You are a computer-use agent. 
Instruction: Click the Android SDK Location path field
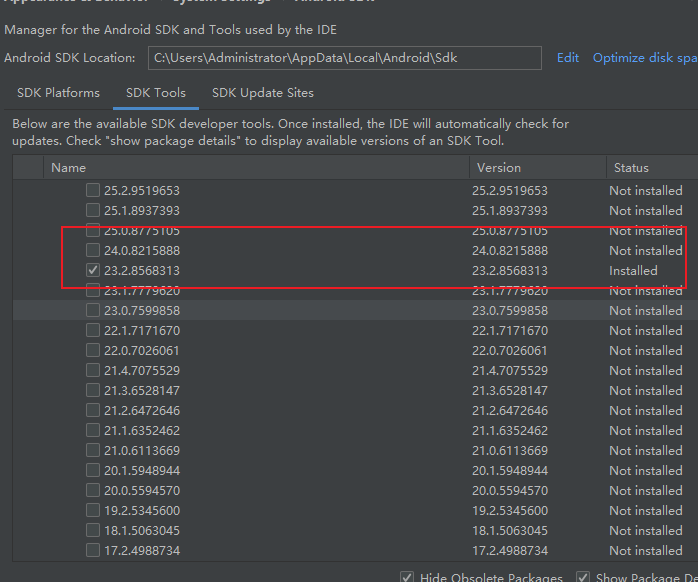(344, 58)
